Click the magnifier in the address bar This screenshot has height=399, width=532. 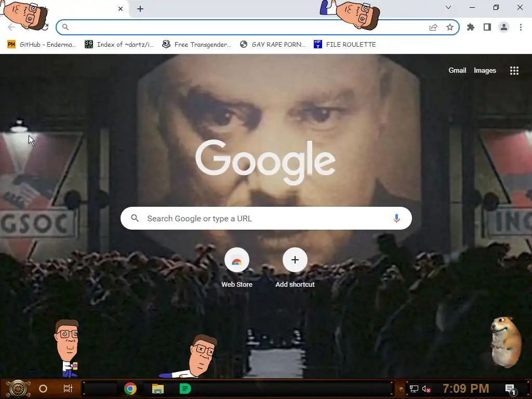pyautogui.click(x=65, y=27)
